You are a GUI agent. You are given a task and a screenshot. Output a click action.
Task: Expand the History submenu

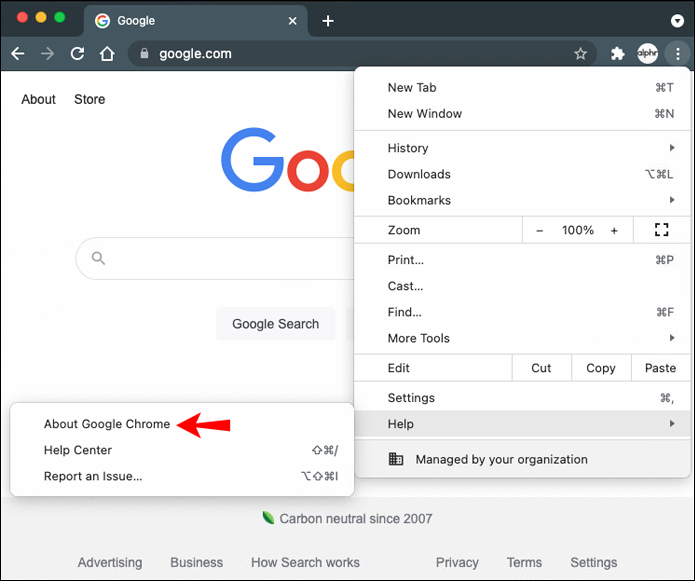[522, 148]
